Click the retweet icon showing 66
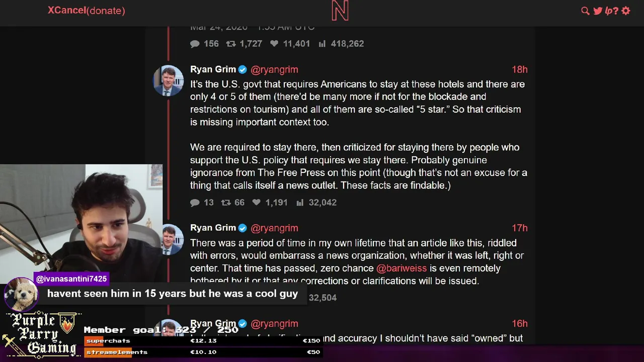The height and width of the screenshot is (362, 644). [x=226, y=203]
